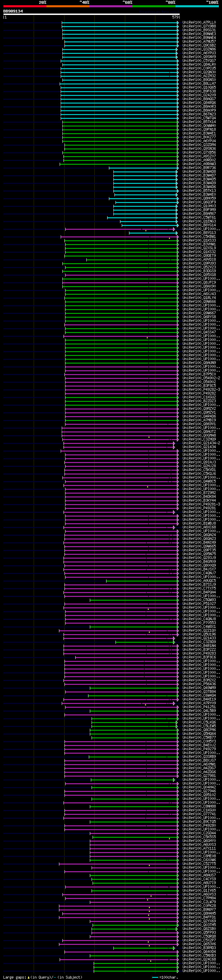
Task: Click the hit label UniRef100_Q0WWH0
Action: (x=199, y=125)
